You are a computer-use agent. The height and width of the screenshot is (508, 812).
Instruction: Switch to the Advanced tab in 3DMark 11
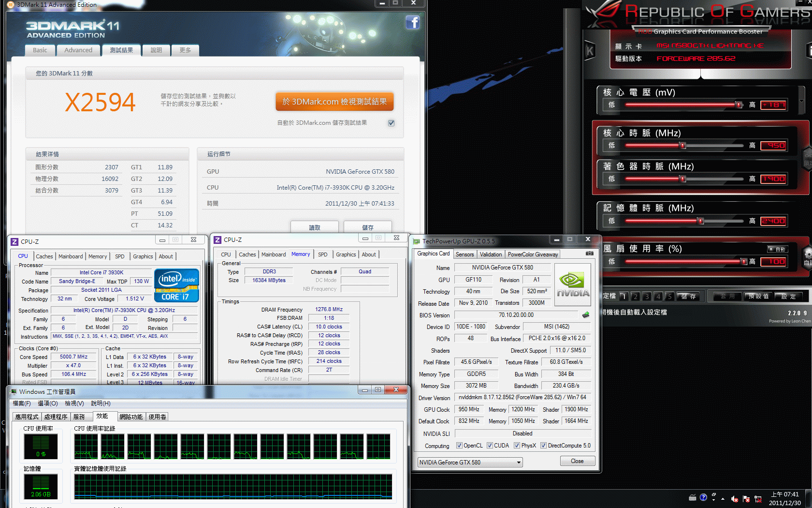78,50
